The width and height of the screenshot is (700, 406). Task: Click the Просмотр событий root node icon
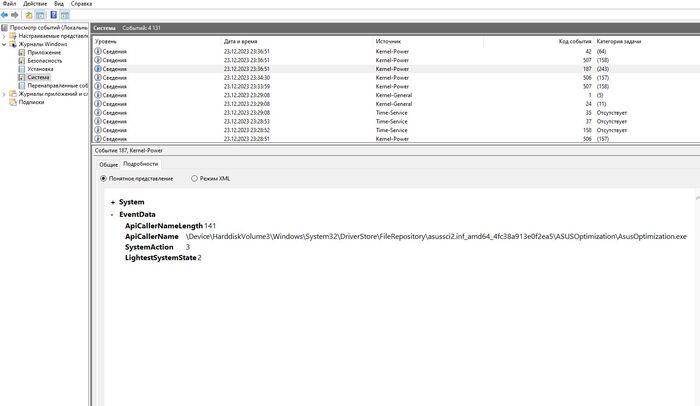tap(4, 28)
